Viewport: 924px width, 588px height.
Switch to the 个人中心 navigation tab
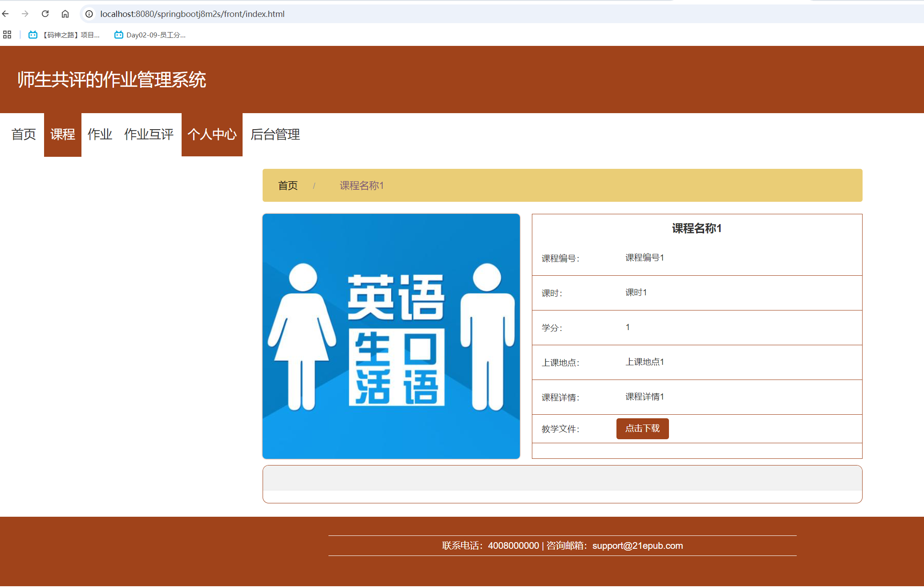click(212, 135)
